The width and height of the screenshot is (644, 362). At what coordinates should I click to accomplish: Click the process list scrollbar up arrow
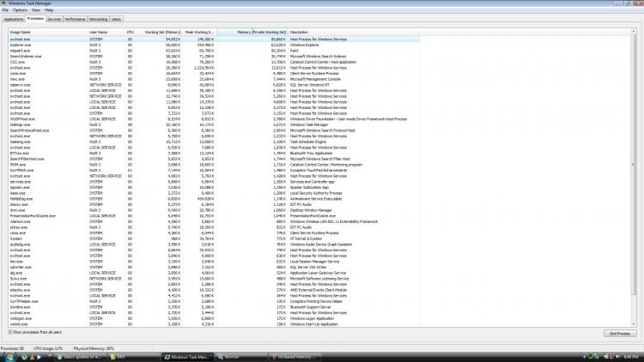(x=633, y=32)
